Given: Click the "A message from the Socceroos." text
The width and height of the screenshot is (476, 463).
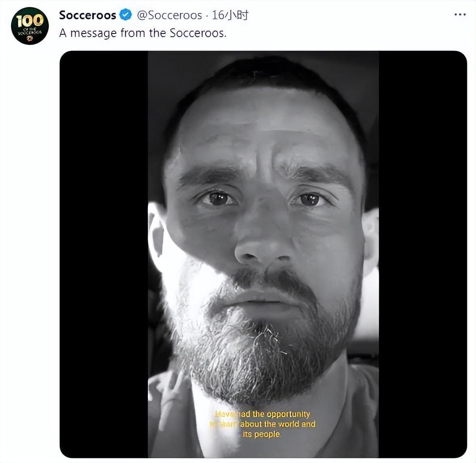Looking at the screenshot, I should [143, 33].
